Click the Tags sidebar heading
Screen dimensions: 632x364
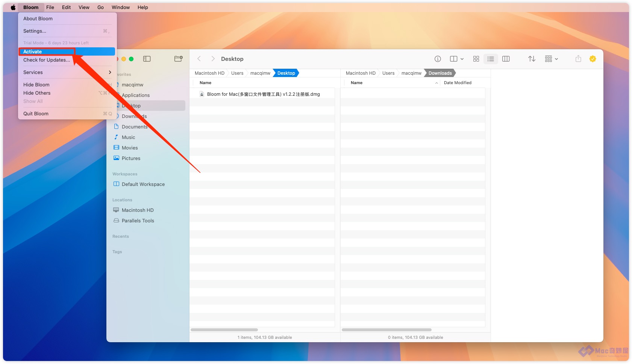click(117, 252)
